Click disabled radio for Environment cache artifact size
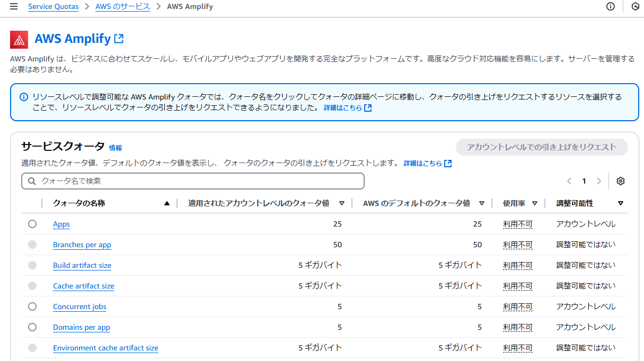 [x=32, y=348]
